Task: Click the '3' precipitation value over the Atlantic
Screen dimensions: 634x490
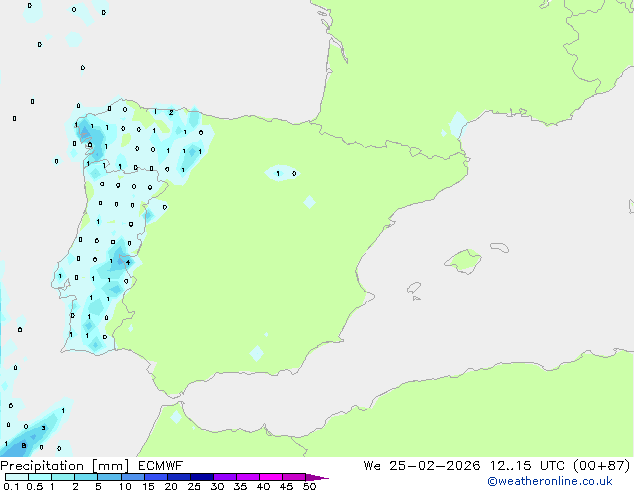Action: [x=44, y=428]
